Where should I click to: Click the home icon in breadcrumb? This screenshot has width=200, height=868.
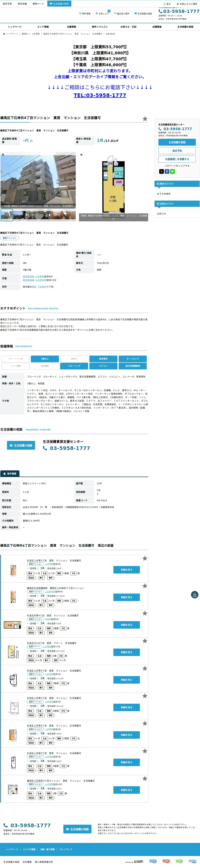[4, 34]
